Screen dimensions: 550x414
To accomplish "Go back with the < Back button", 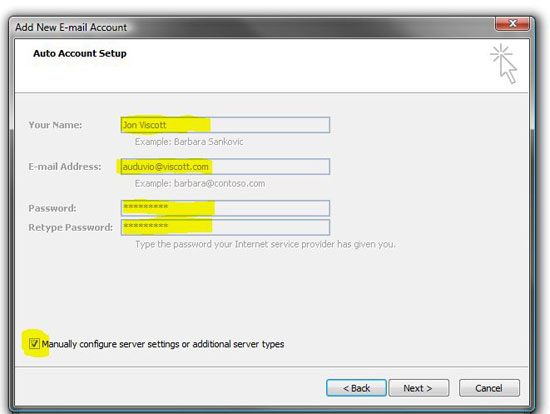I will (356, 388).
